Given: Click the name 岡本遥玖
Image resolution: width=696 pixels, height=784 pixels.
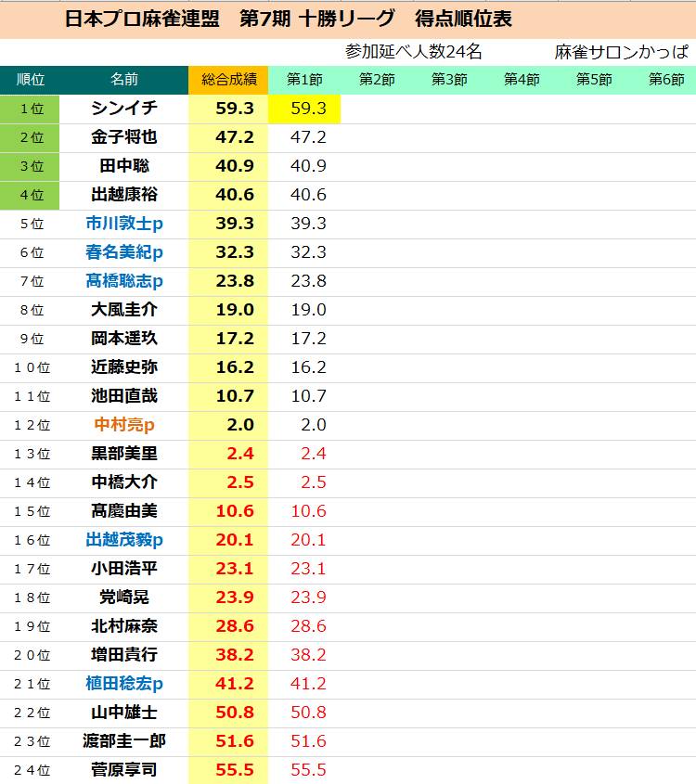Looking at the screenshot, I should [x=124, y=339].
